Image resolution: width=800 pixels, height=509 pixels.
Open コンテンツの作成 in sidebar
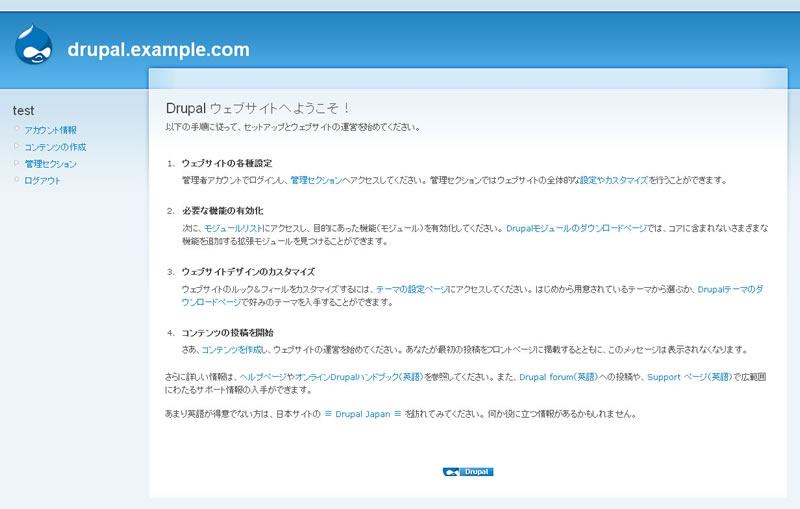click(x=55, y=147)
